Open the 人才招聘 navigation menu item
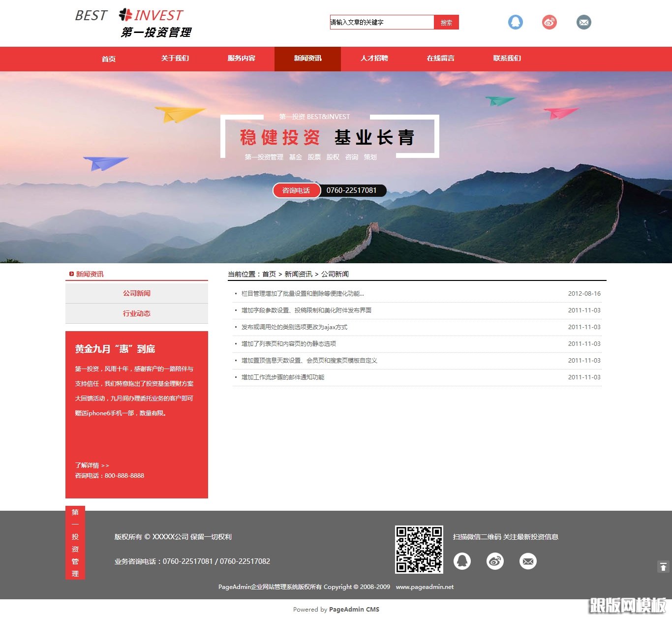The height and width of the screenshot is (617, 672). [375, 59]
